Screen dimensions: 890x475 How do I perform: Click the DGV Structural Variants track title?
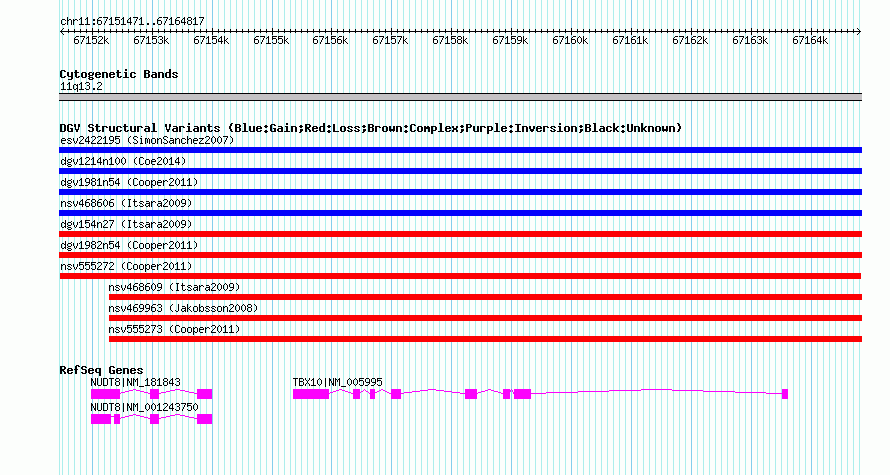point(371,128)
